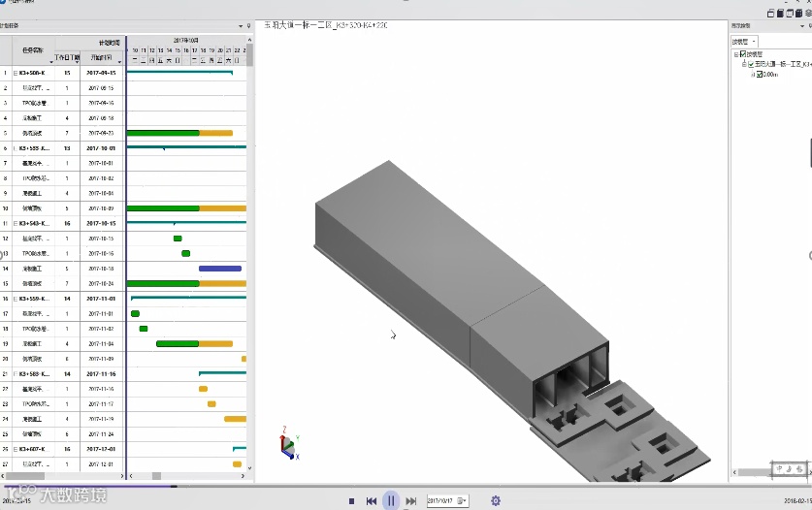Select the wireframe box view icon
This screenshot has height=510, width=812.
pos(790,14)
